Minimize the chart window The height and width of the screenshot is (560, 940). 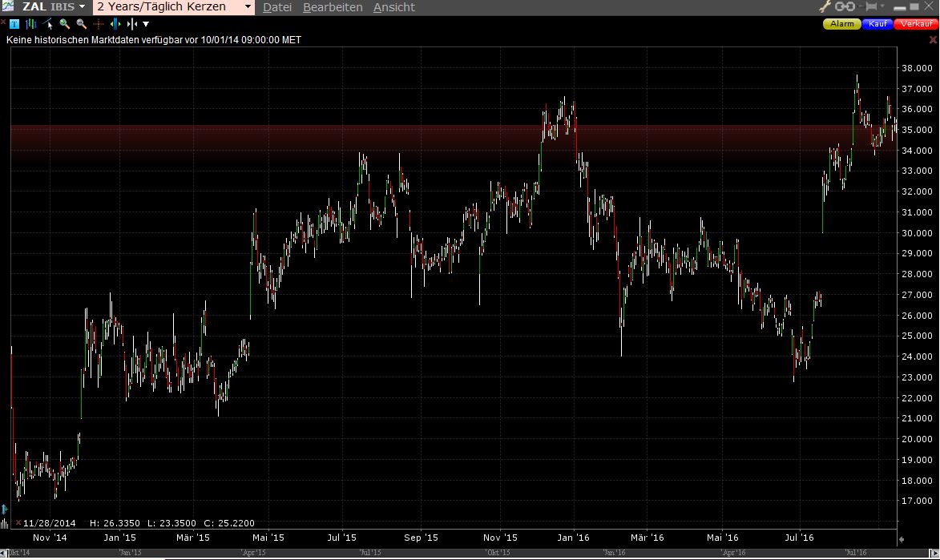(900, 8)
